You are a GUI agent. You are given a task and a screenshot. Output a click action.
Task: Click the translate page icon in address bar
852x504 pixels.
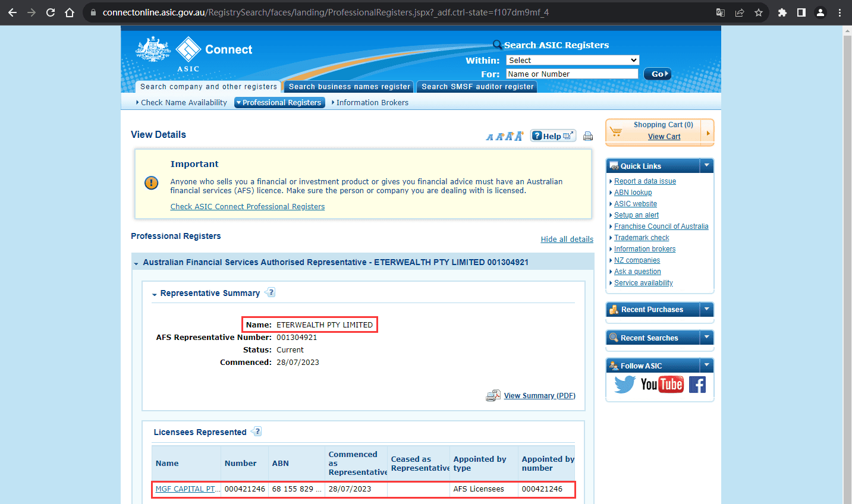(x=721, y=12)
